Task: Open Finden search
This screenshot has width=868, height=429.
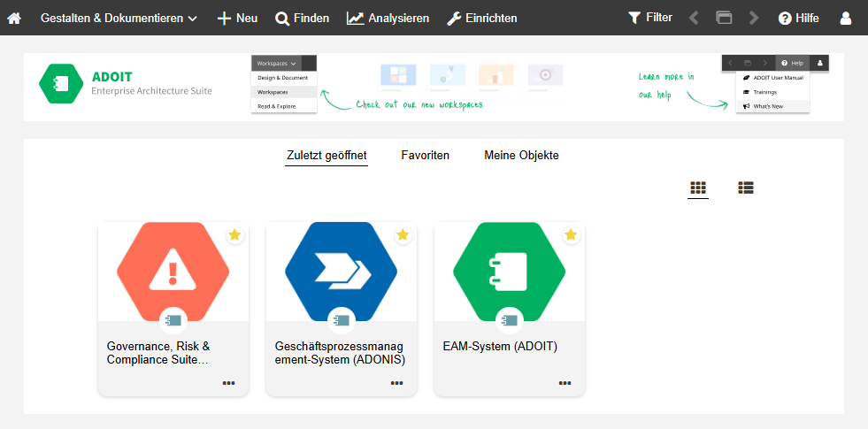Action: coord(302,18)
